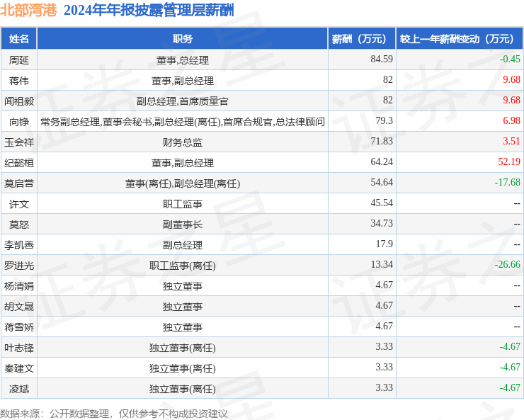Click the name 李凯善

tap(19, 245)
